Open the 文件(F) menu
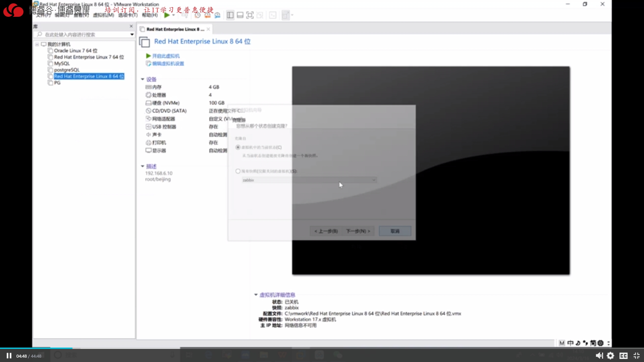 pos(43,15)
